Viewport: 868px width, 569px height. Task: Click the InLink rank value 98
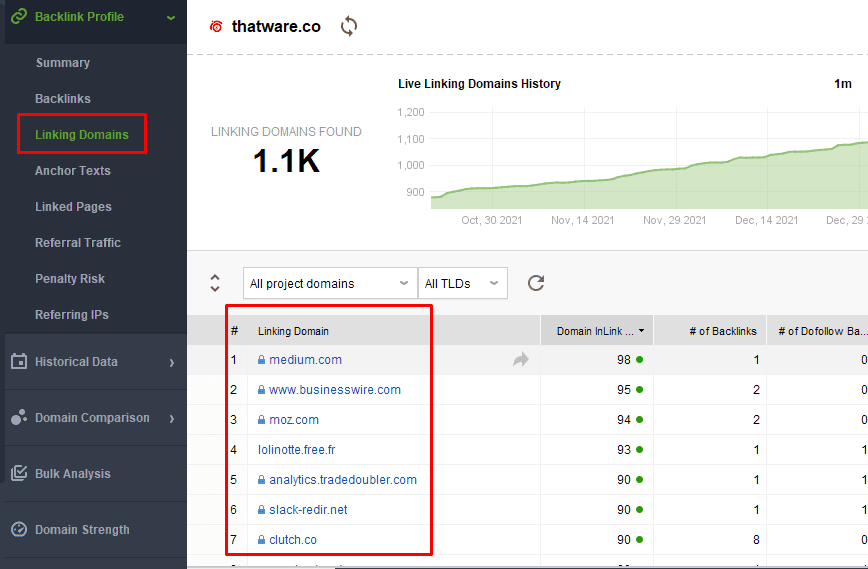(624, 360)
